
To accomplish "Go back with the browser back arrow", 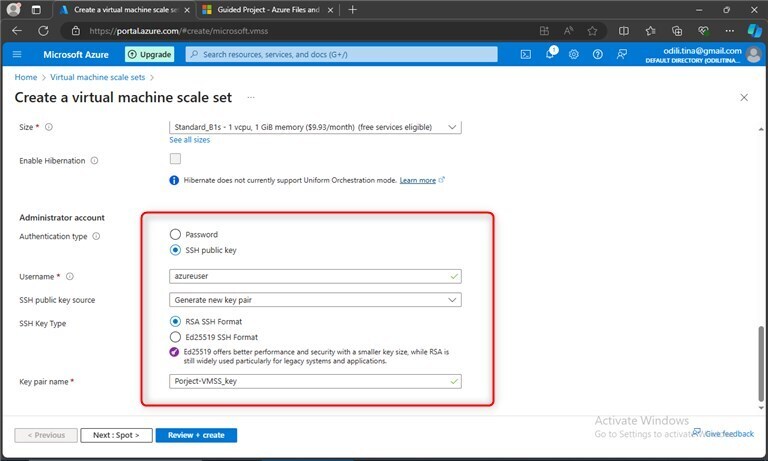I will click(x=17, y=31).
